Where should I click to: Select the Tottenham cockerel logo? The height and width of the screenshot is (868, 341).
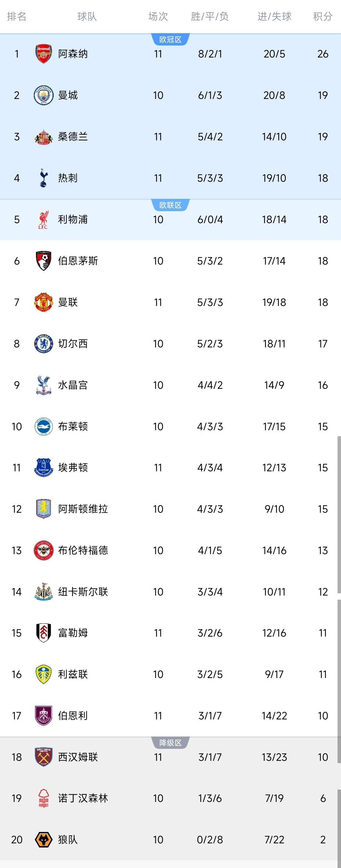click(x=44, y=178)
